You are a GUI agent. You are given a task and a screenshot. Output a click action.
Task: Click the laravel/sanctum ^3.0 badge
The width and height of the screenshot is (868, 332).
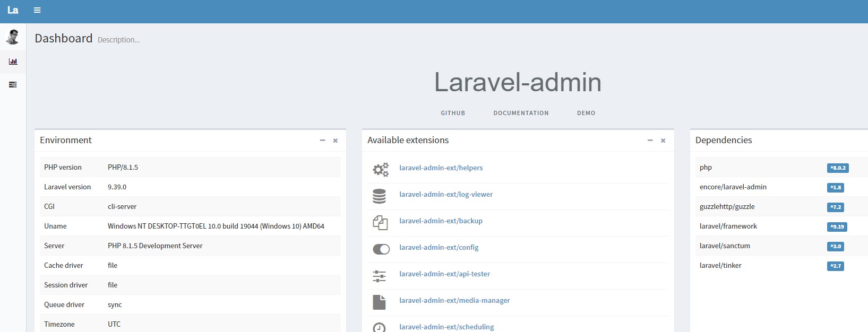click(x=836, y=246)
